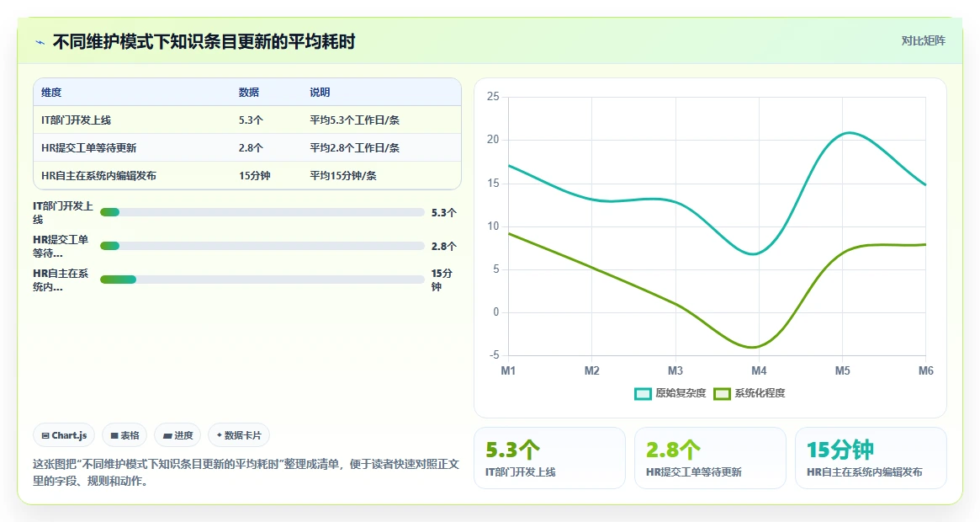
Task: Select the 数据卡片 tag chip
Action: pyautogui.click(x=239, y=435)
